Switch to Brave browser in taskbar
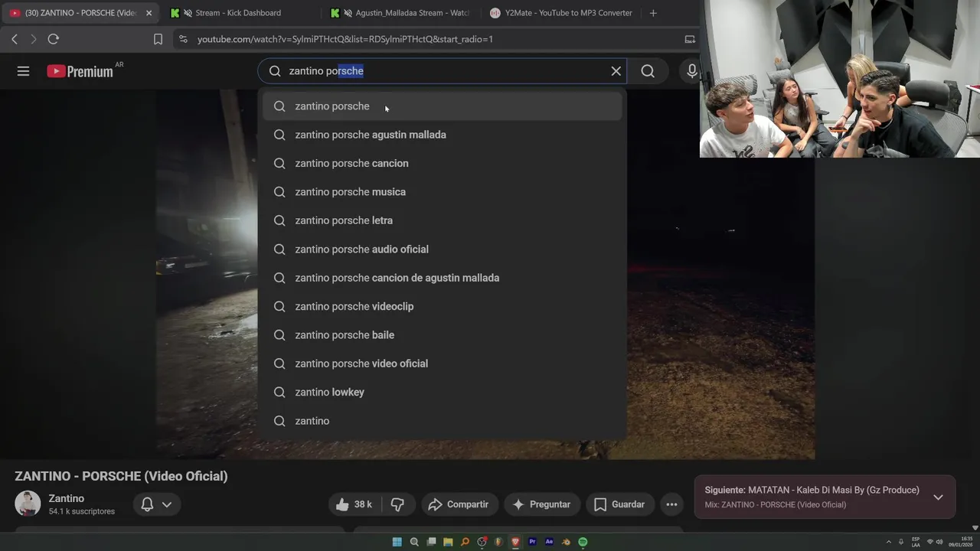 [x=515, y=542]
